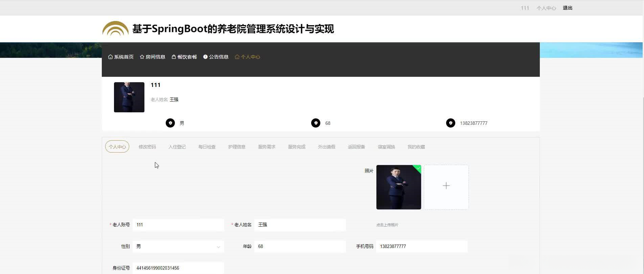This screenshot has width=644, height=274.
Task: Click the green checkmark badge on uploaded photo
Action: 418,168
